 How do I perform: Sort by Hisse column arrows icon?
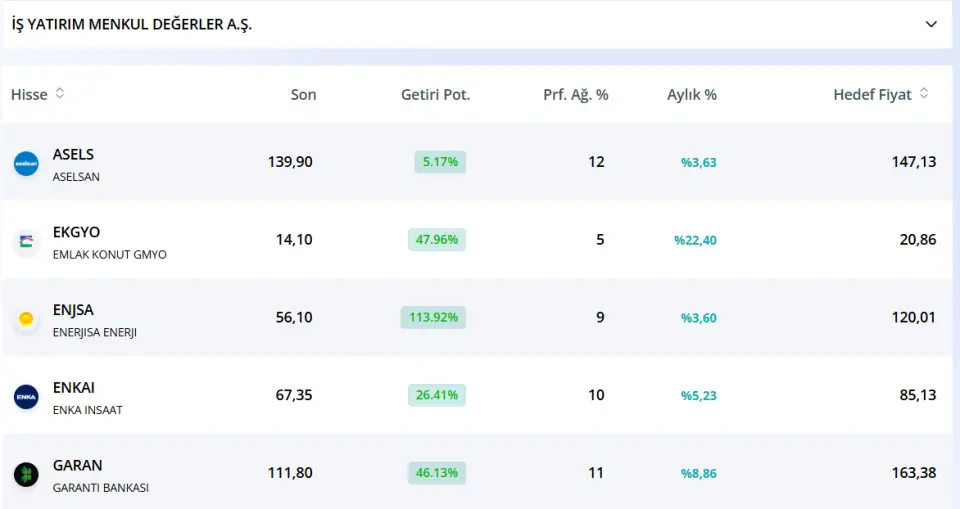[x=60, y=94]
